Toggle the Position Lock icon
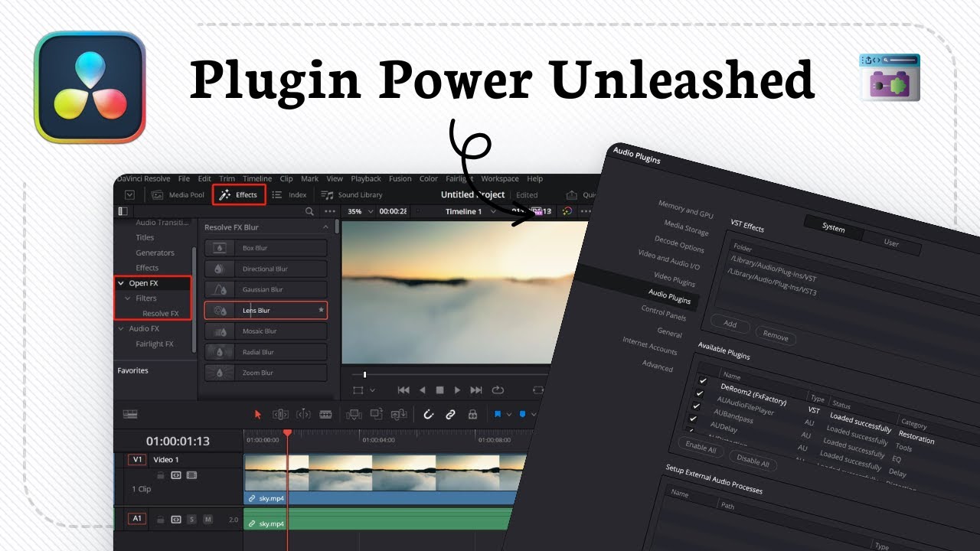The image size is (980, 551). 472,414
